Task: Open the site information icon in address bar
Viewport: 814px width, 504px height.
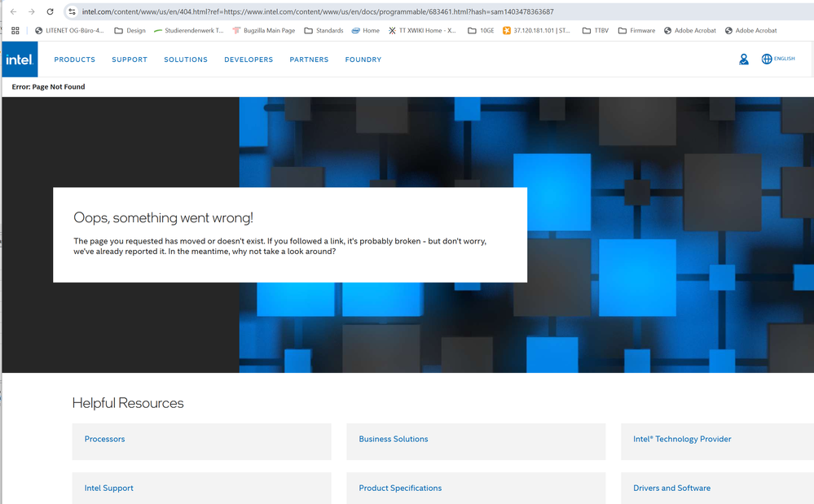Action: 73,11
